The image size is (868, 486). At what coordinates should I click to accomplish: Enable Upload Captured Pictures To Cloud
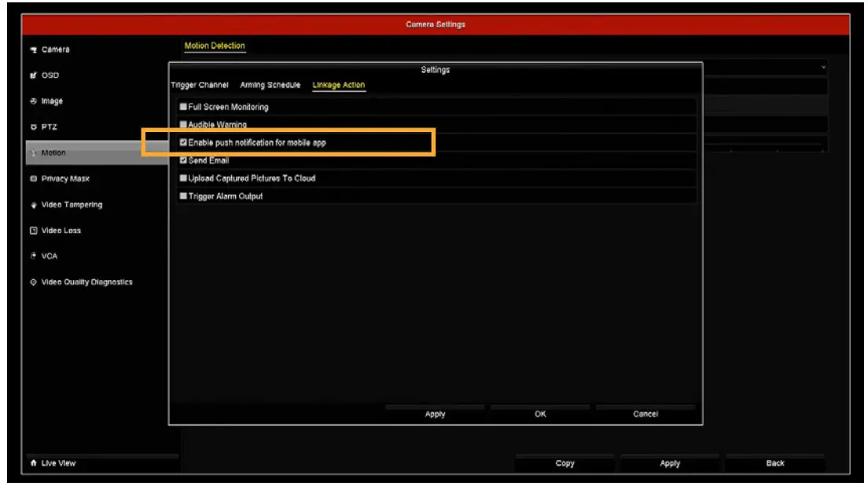[183, 179]
